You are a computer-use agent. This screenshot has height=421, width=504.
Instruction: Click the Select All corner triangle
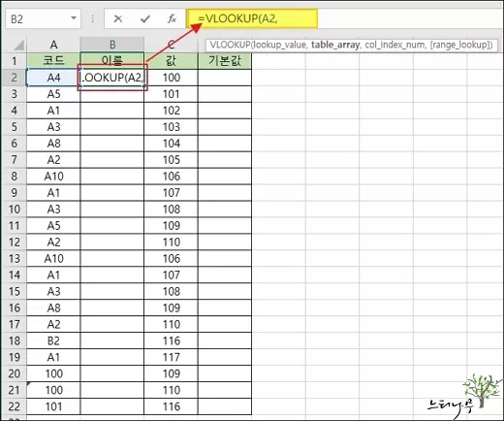click(18, 46)
